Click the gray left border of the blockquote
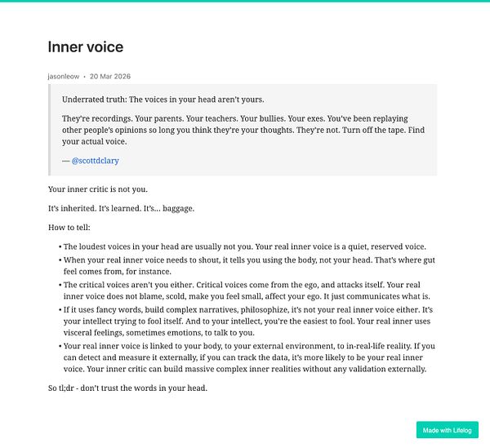 pos(49,130)
